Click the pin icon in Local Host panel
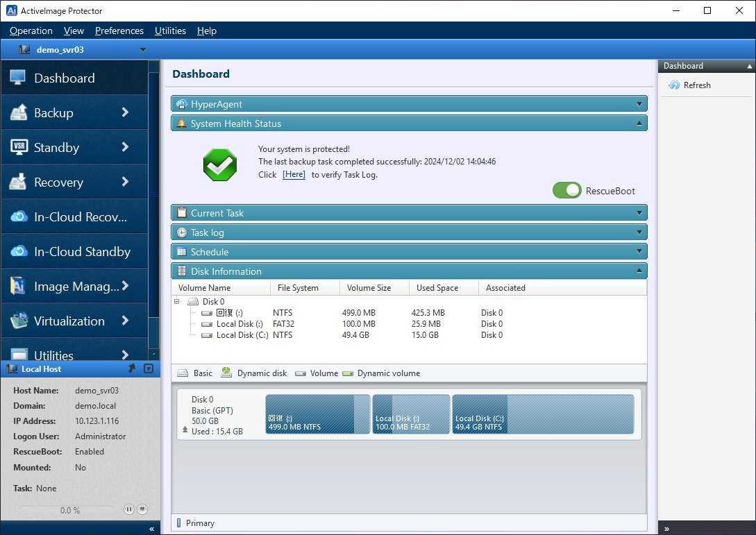 (132, 368)
